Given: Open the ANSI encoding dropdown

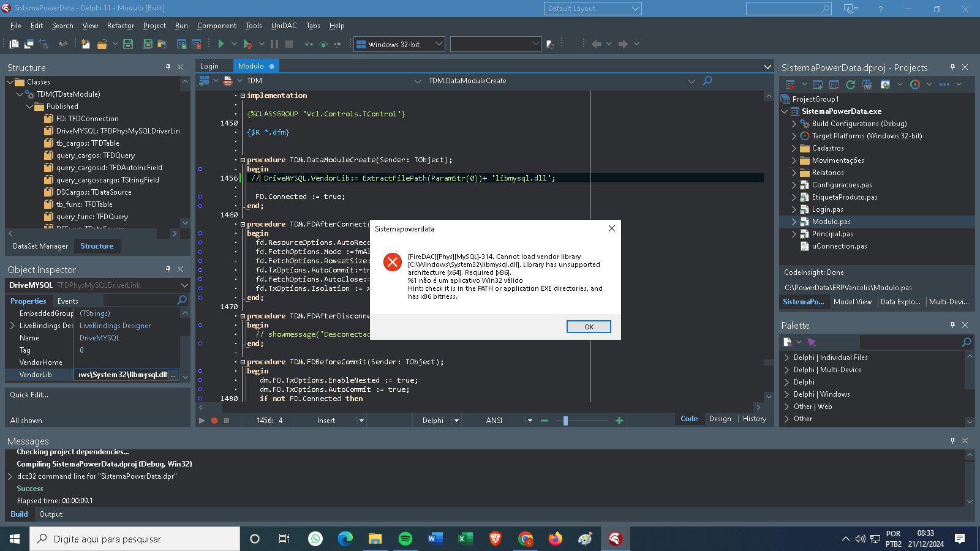Looking at the screenshot, I should tap(530, 421).
